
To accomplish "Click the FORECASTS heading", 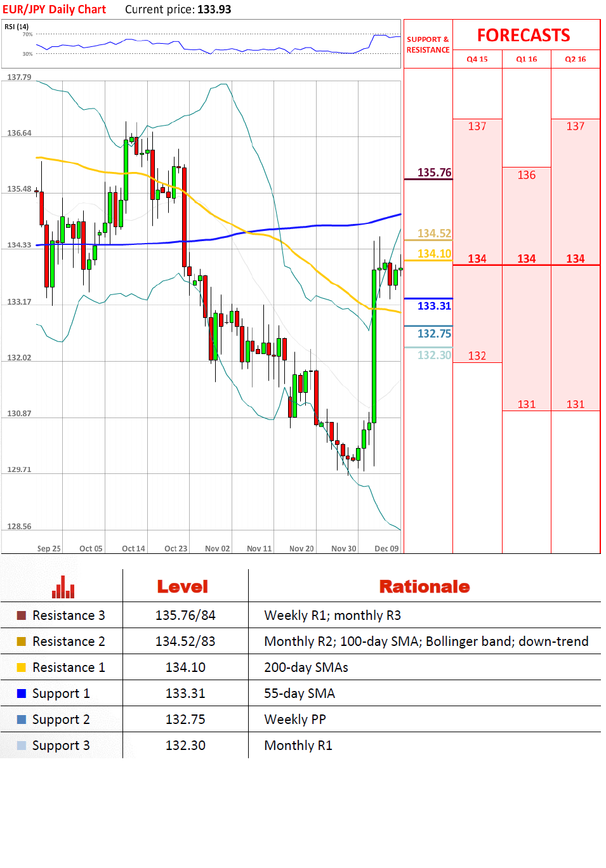I will pos(524,36).
